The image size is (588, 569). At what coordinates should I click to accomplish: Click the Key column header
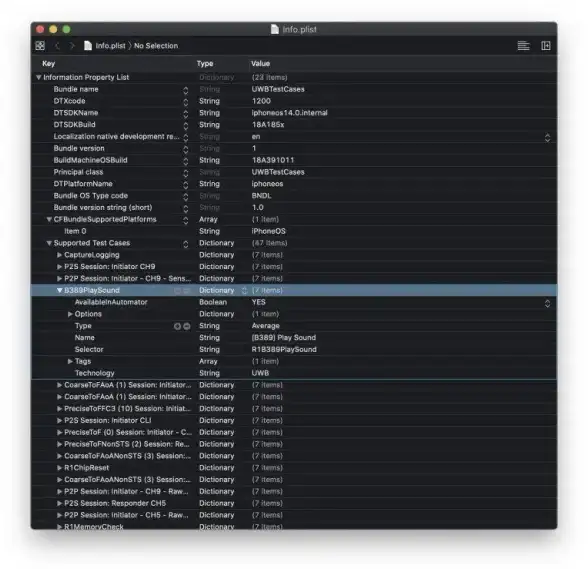(49, 63)
